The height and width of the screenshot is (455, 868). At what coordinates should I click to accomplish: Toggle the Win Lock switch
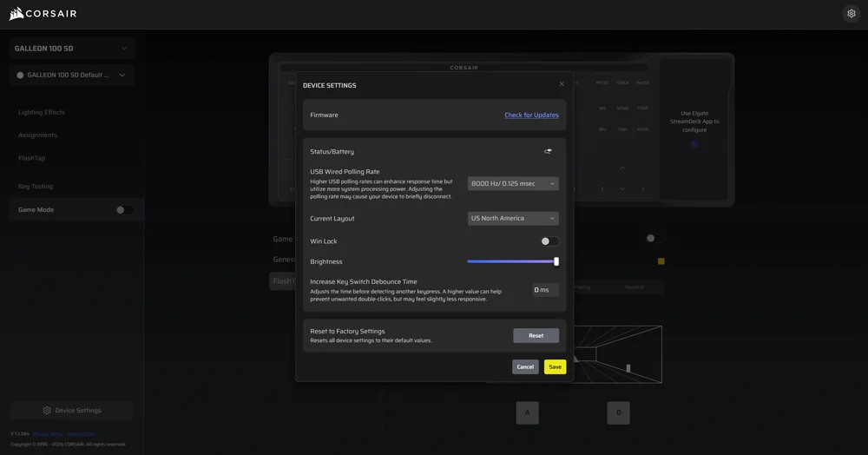tap(549, 241)
